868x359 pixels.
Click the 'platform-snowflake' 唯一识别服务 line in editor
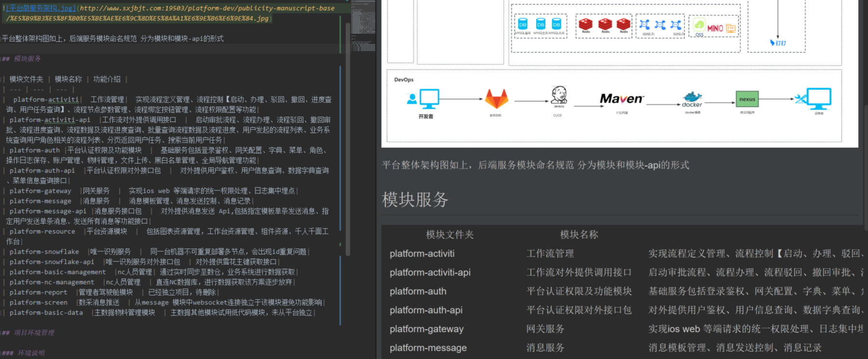coord(157,252)
